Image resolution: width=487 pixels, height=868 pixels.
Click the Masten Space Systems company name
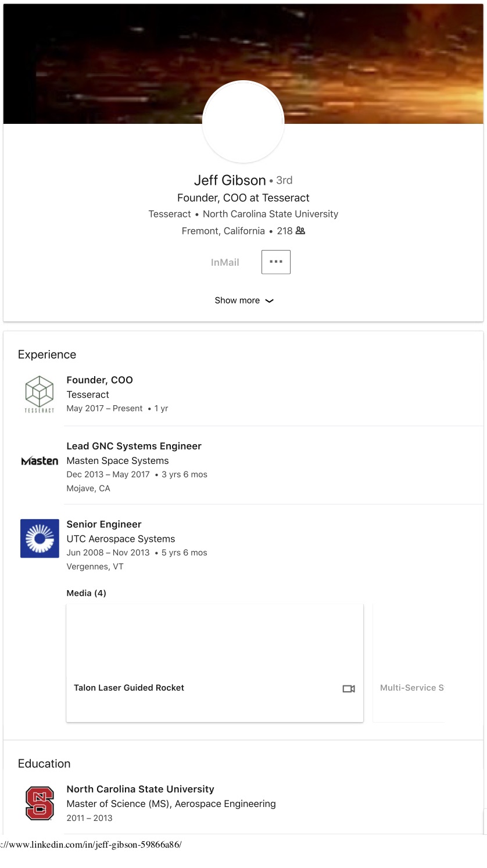117,461
